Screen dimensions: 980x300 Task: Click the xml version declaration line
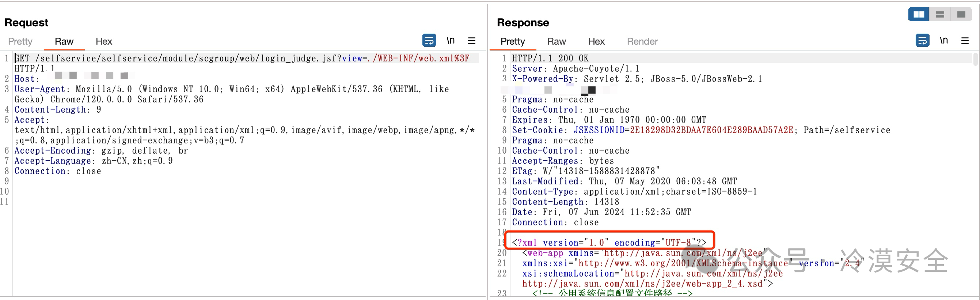609,243
